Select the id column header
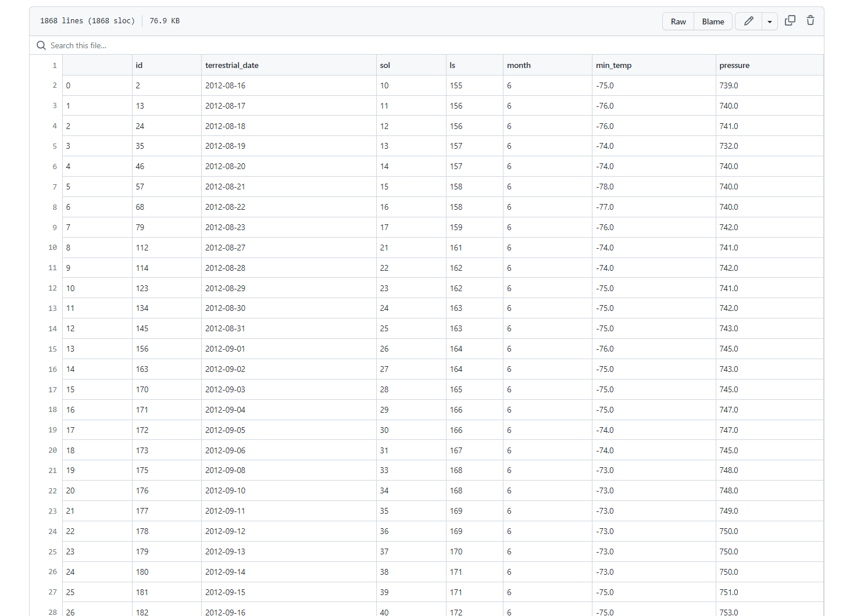 (x=139, y=65)
